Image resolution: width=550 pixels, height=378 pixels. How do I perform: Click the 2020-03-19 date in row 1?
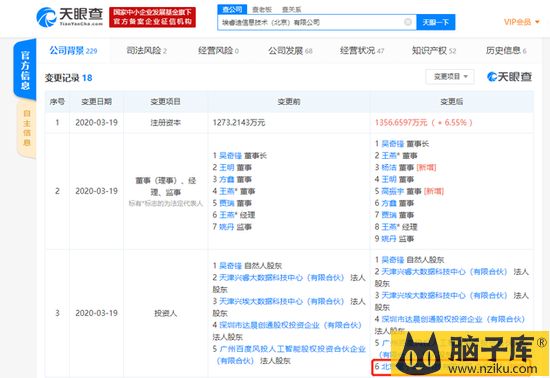[x=96, y=123]
